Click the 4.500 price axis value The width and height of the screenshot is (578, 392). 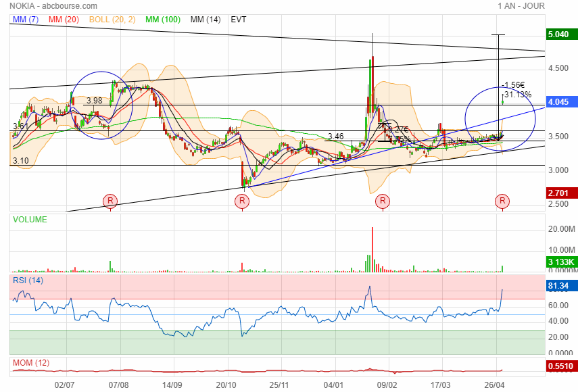click(x=558, y=68)
